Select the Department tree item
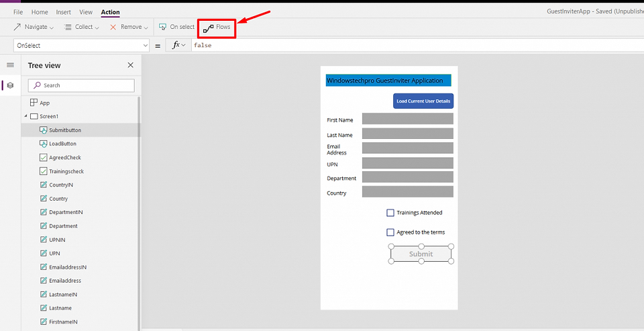644x331 pixels. (x=63, y=226)
